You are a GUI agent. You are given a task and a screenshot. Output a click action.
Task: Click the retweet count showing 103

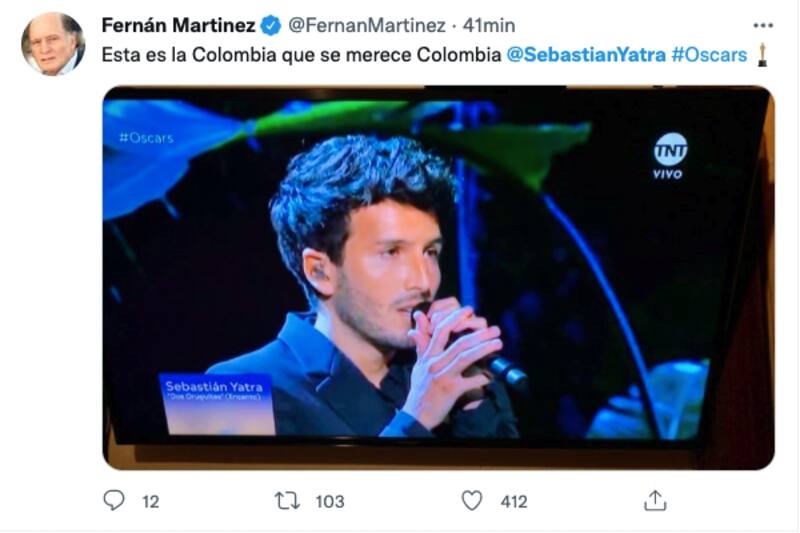(329, 502)
